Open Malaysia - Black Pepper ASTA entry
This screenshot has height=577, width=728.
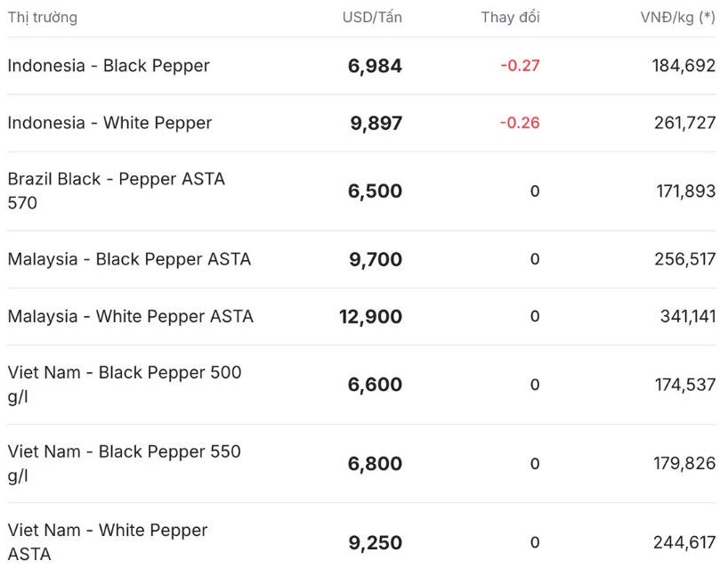click(x=129, y=259)
